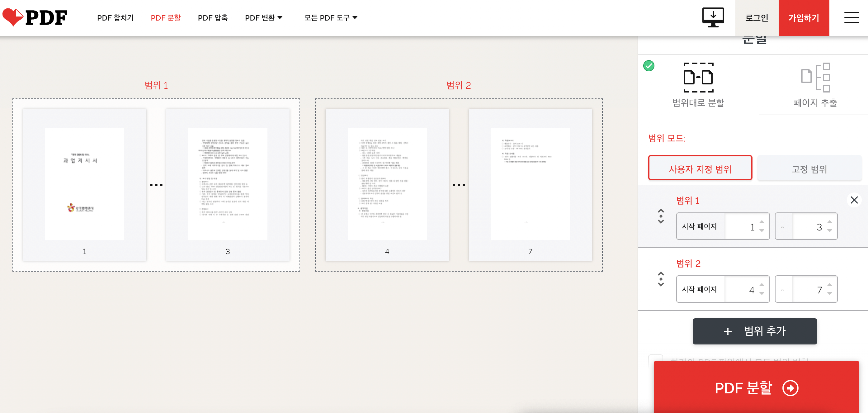Expand the 모든 PDF 도구 dropdown
Viewport: 868px width, 413px height.
pos(330,17)
